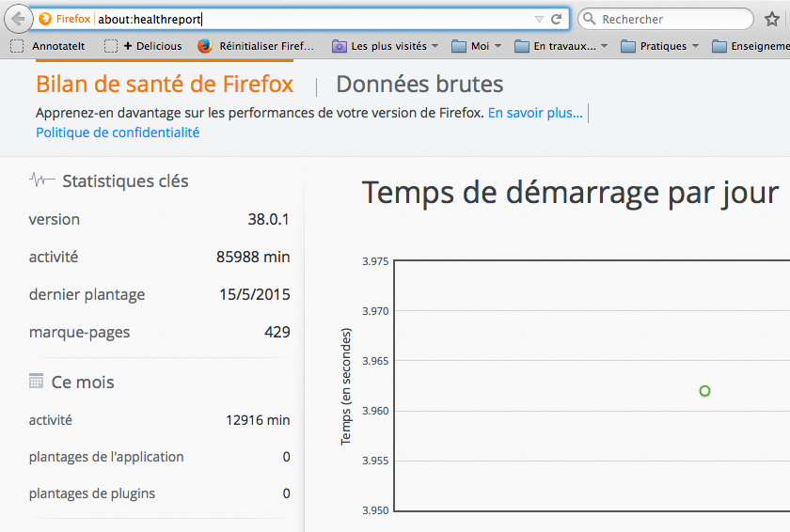Click the Moi folder icon
Screen dimensions: 790x532
coord(459,47)
